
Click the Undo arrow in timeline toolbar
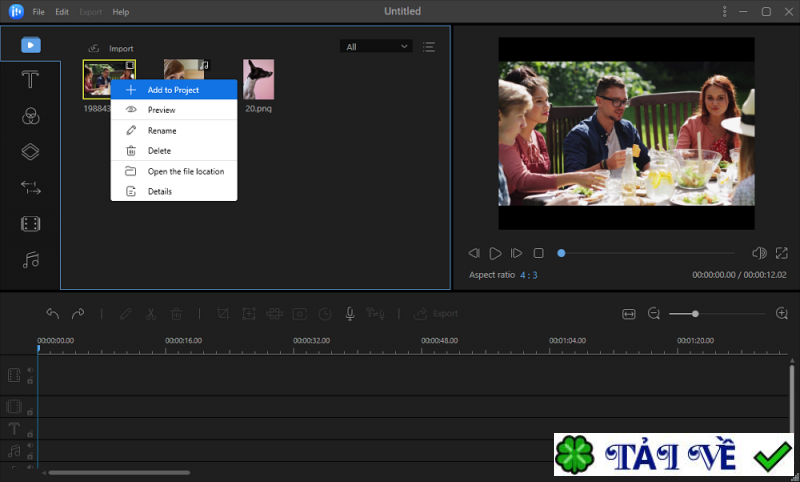tap(52, 314)
